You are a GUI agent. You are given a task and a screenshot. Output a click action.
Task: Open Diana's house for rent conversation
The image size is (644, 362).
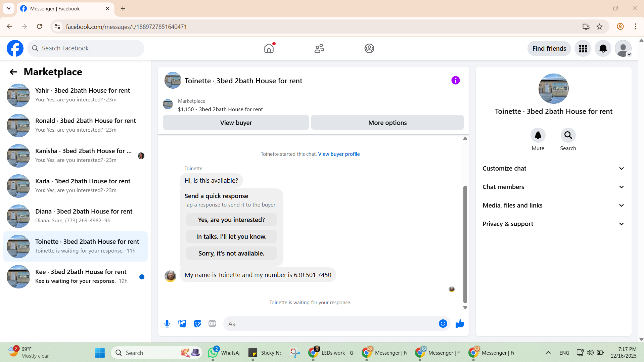(x=76, y=216)
